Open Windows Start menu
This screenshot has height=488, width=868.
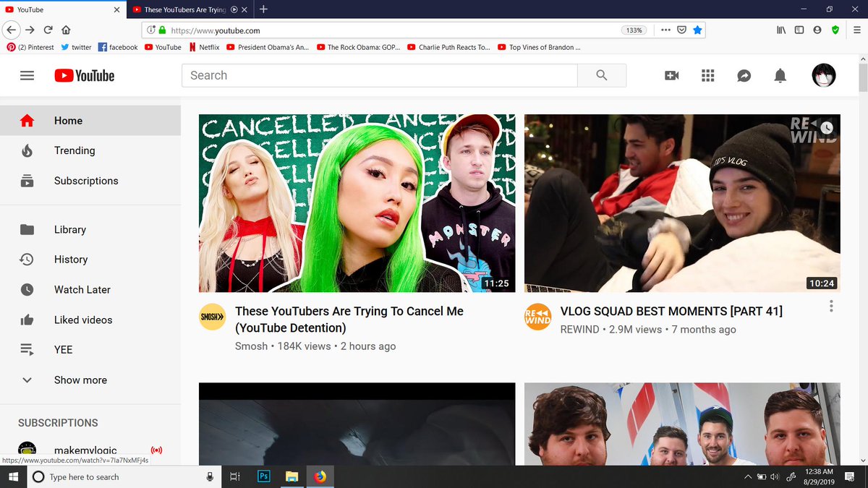pyautogui.click(x=13, y=476)
